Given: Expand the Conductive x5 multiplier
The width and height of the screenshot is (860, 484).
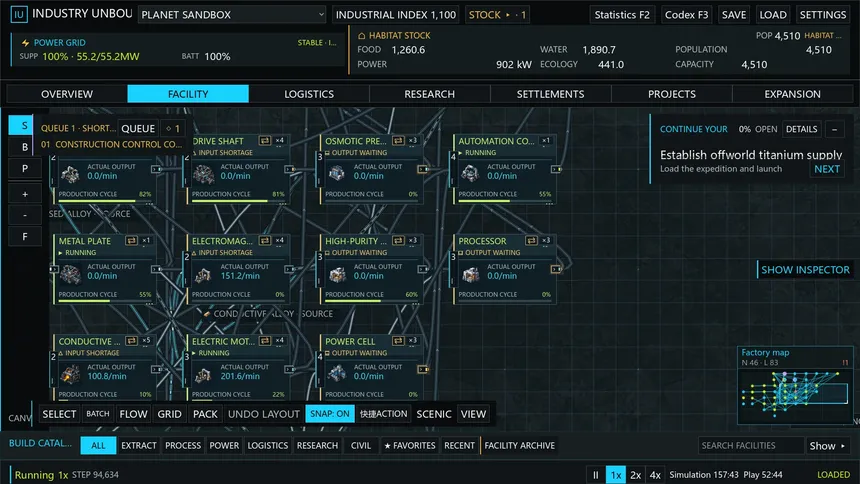Looking at the screenshot, I should tap(146, 341).
